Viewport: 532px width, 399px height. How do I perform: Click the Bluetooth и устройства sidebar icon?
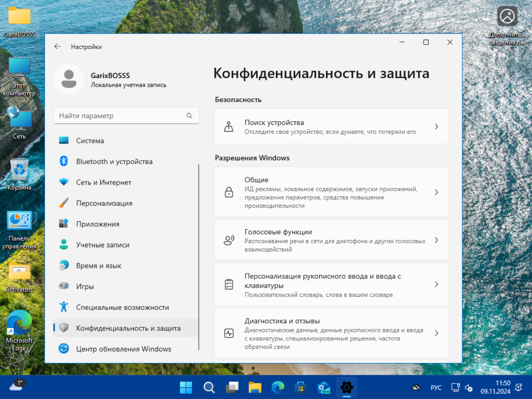click(64, 161)
